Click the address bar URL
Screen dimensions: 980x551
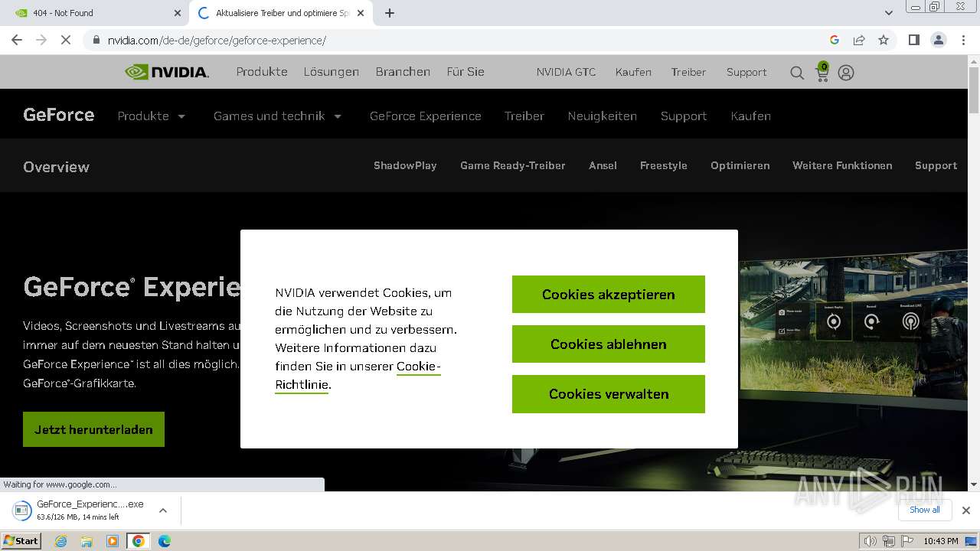217,40
